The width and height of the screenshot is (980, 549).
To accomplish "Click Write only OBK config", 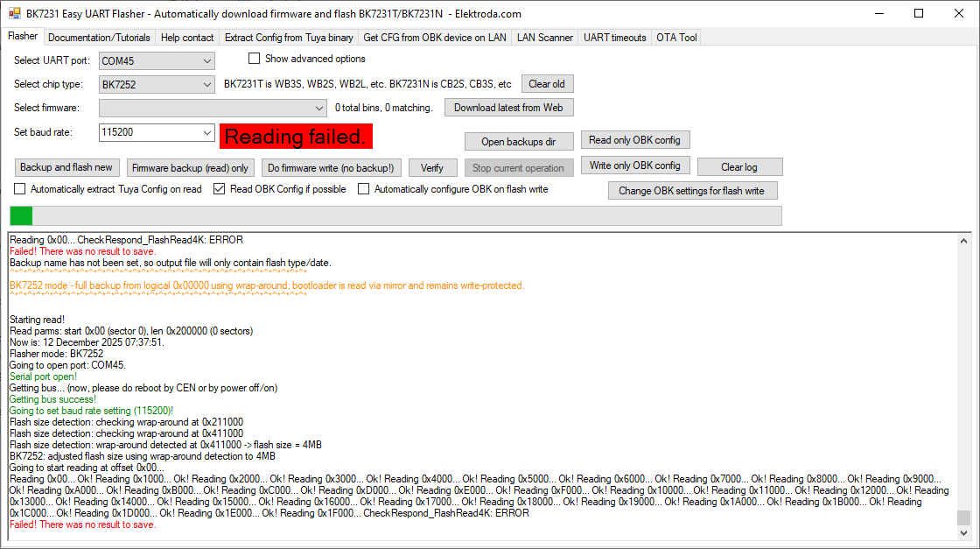I will point(635,165).
